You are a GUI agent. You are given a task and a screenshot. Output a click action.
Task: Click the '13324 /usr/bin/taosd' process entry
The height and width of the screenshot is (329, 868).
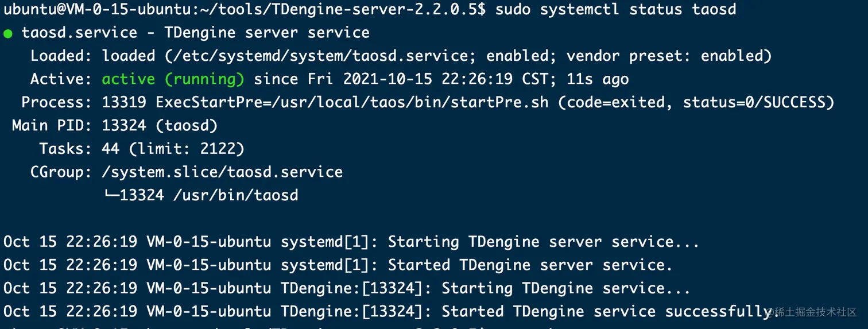pos(209,195)
